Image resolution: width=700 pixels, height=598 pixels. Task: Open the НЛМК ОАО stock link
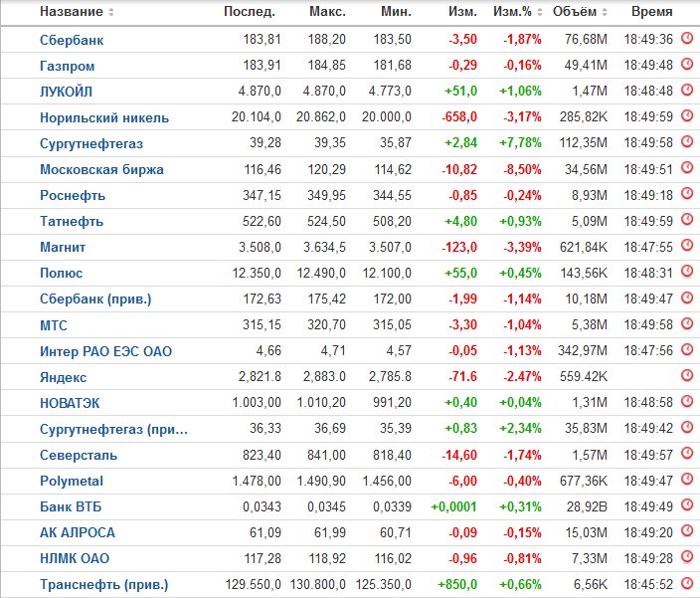pos(75,558)
